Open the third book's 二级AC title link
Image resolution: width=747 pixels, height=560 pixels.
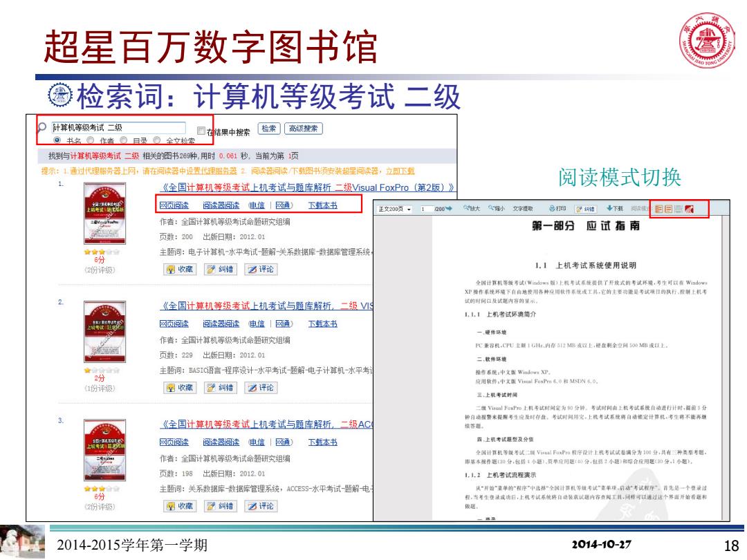267,424
